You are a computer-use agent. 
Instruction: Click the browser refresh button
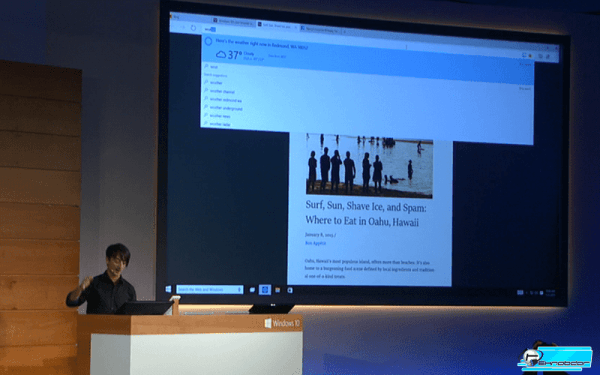193,28
